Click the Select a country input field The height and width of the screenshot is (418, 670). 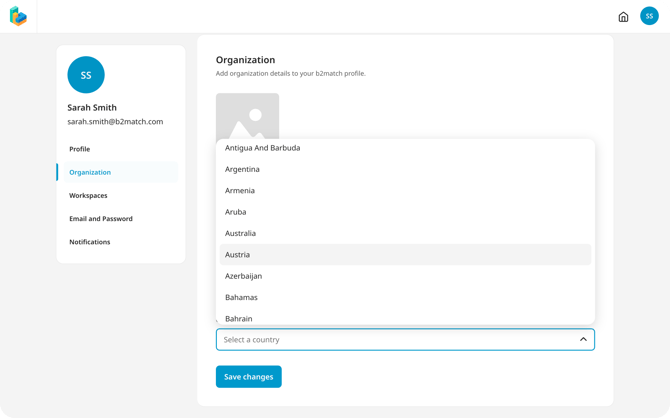coord(390,340)
